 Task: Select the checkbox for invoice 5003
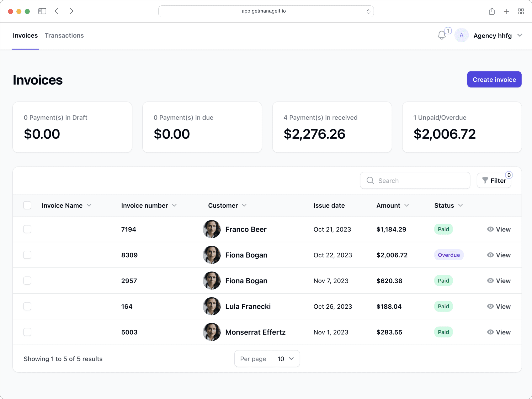pyautogui.click(x=27, y=332)
